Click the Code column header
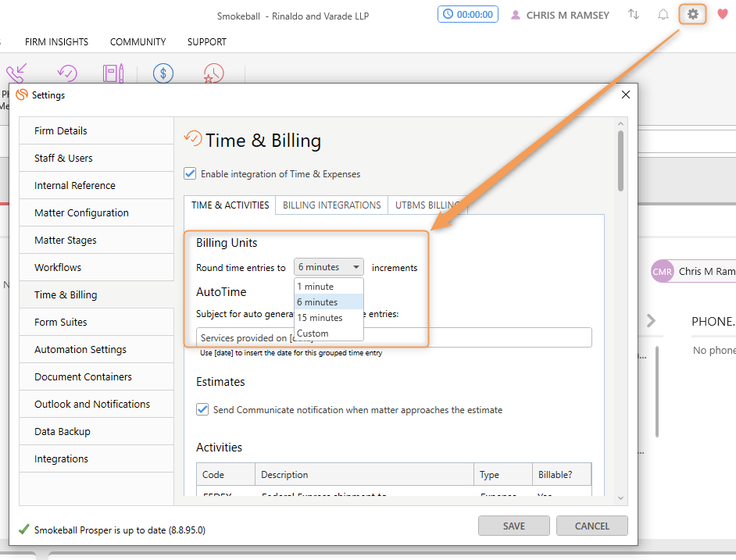This screenshot has height=560, width=736. (226, 475)
